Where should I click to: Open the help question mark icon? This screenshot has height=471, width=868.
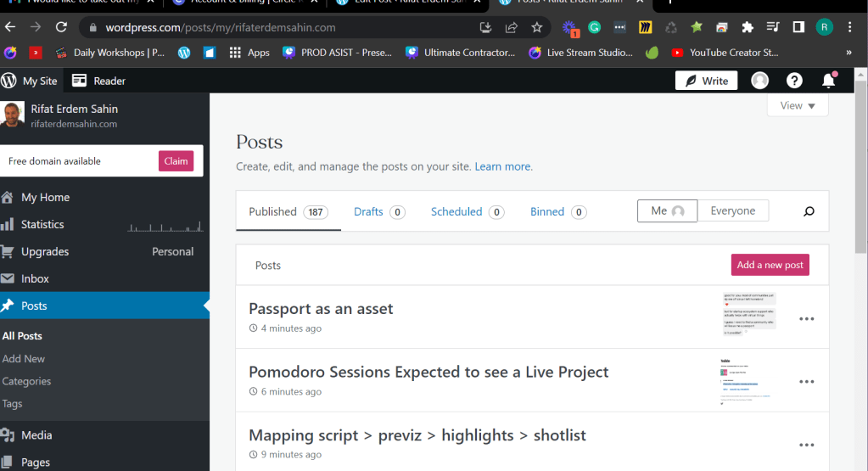(x=794, y=81)
